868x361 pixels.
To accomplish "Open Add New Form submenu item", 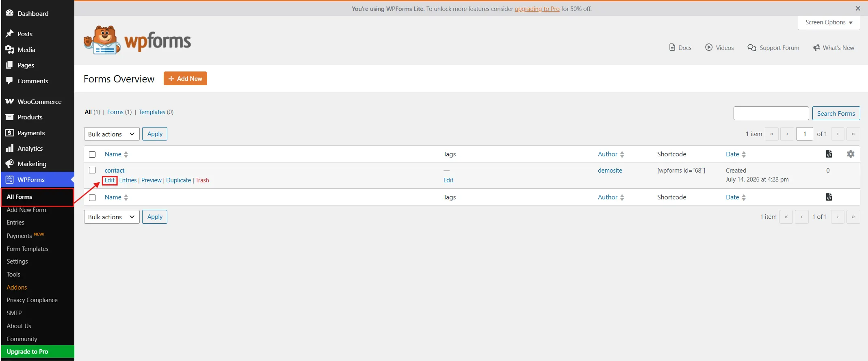I will (x=26, y=210).
